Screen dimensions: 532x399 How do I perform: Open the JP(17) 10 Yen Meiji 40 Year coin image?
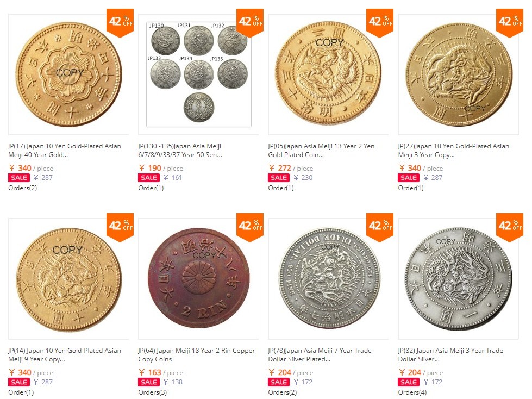(69, 74)
